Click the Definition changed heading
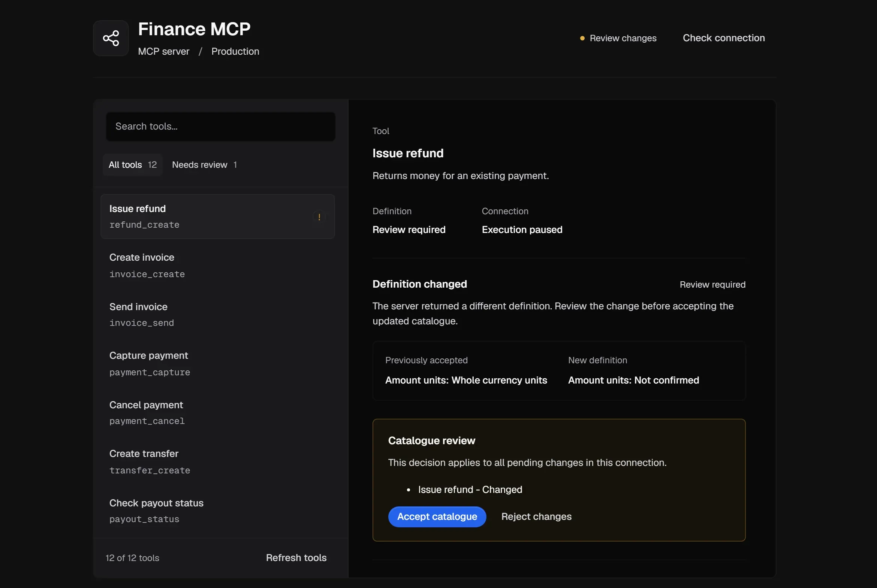Screen dimensions: 877x588 [419, 284]
